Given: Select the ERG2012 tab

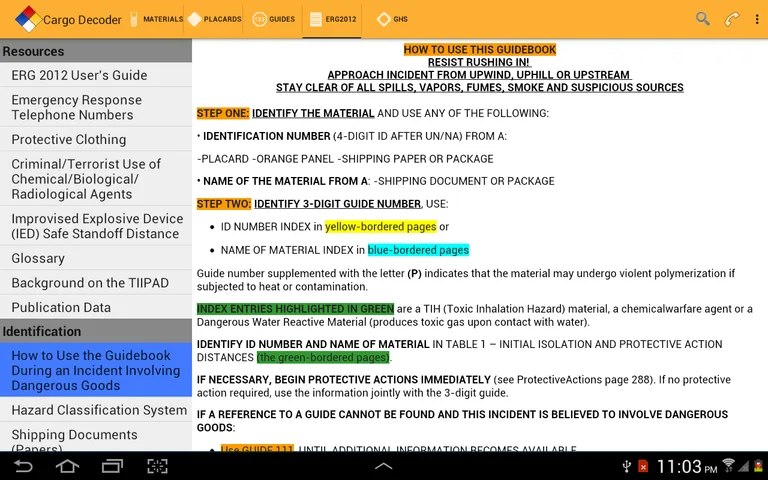Looking at the screenshot, I should [333, 19].
